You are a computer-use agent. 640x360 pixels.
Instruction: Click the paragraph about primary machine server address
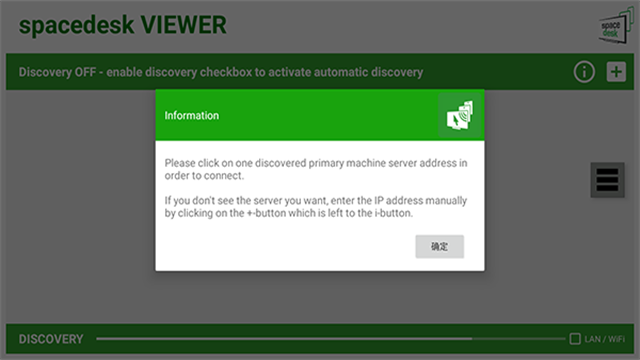[x=316, y=169]
